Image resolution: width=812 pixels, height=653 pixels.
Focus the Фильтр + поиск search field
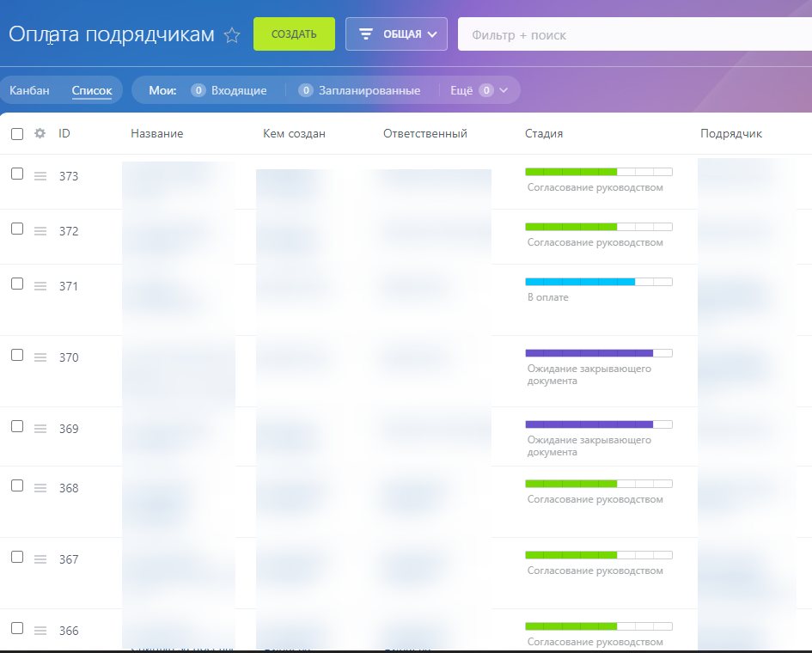click(x=632, y=35)
